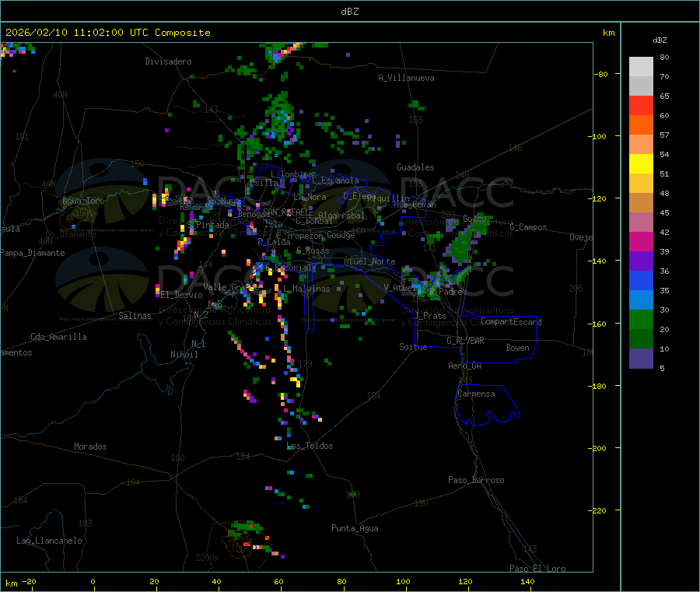This screenshot has height=592, width=700.
Task: Select the magenta 39-42 dBZ legend swatch
Action: 641,241
